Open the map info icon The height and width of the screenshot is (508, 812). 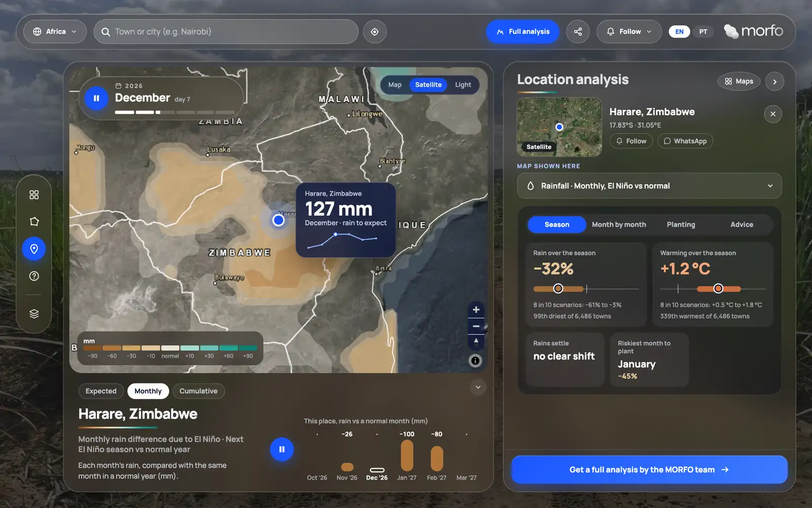tap(476, 361)
